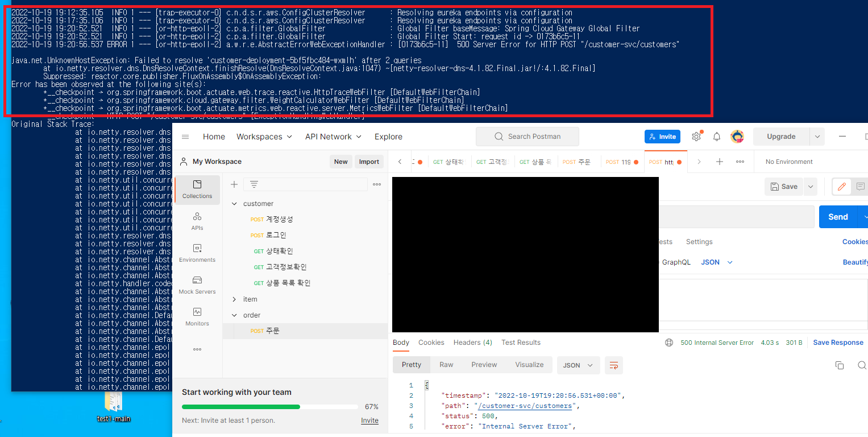Click the Upgrade button
Image resolution: width=868 pixels, height=437 pixels.
781,137
